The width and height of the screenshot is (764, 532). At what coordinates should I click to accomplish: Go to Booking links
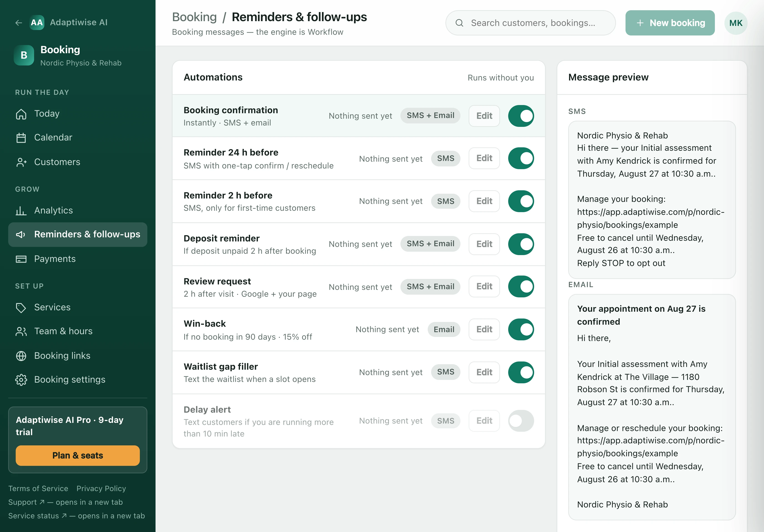pyautogui.click(x=78, y=356)
